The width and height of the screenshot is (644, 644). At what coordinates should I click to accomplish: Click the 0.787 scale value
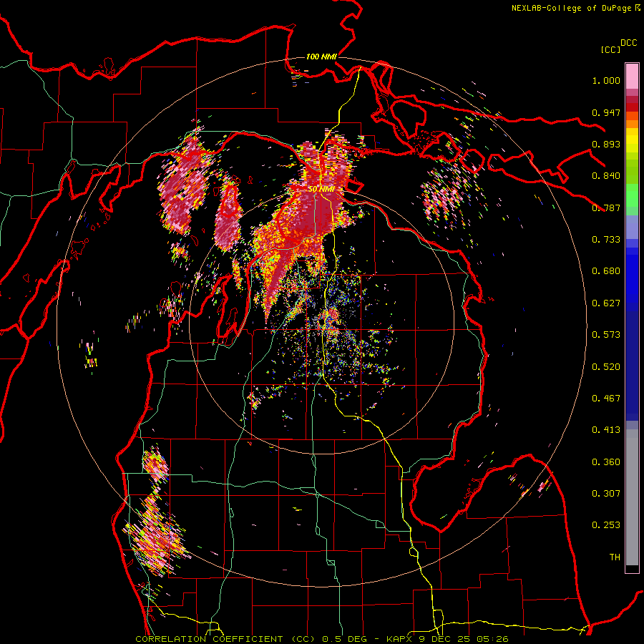[606, 208]
